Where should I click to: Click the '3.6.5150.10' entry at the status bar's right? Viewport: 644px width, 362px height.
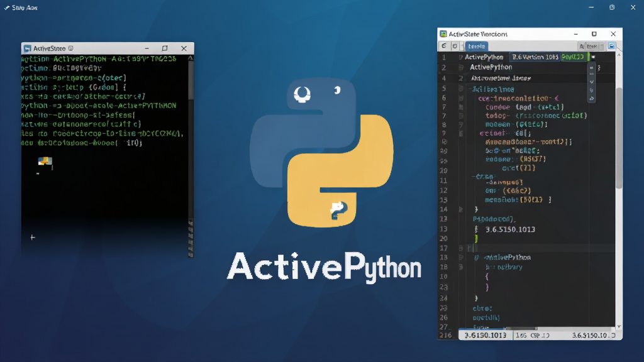tap(594, 336)
